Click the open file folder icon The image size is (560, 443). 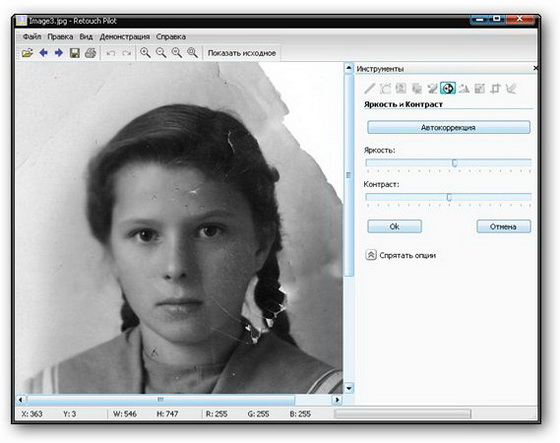[x=27, y=53]
